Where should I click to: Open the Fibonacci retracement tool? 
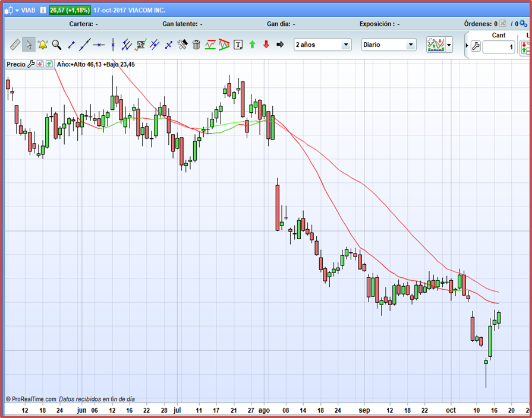point(140,45)
